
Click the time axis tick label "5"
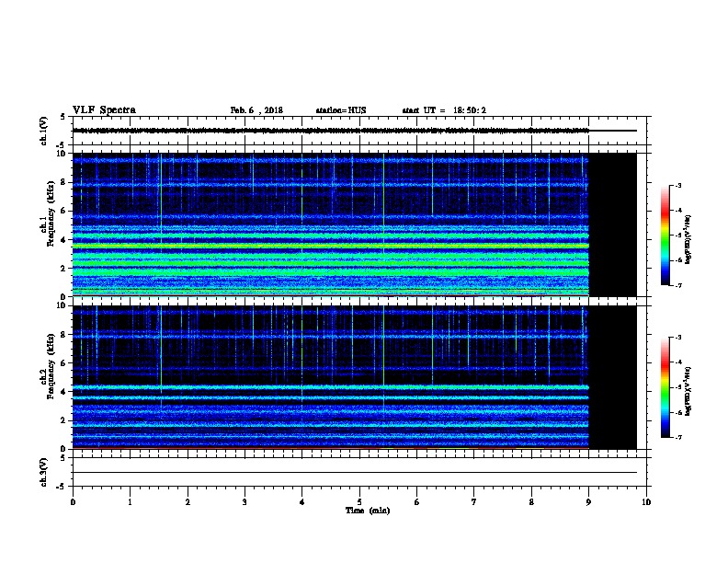click(359, 502)
